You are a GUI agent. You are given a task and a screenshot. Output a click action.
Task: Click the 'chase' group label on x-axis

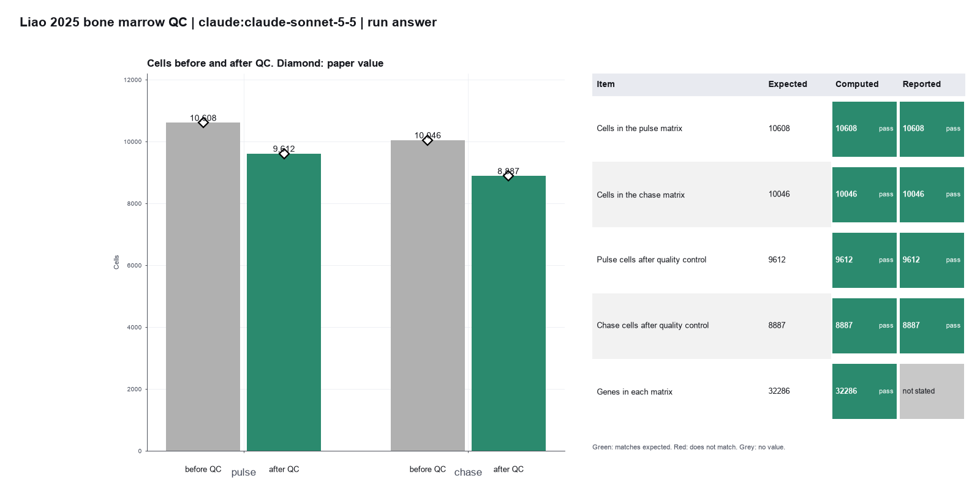pyautogui.click(x=468, y=472)
